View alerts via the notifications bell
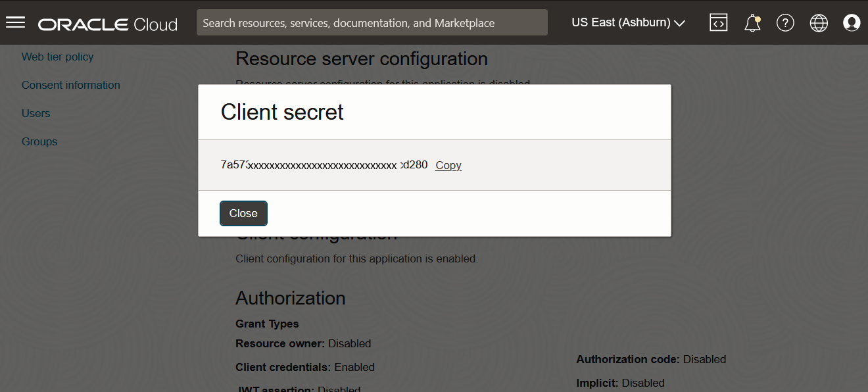The width and height of the screenshot is (868, 392). point(752,23)
